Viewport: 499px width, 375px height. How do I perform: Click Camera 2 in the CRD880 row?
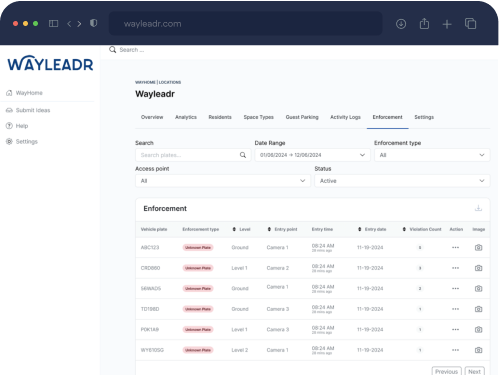click(x=278, y=268)
